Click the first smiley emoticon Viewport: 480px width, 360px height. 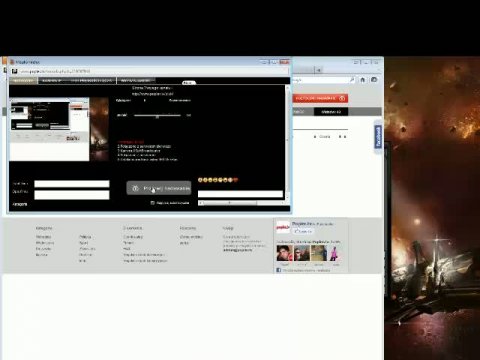click(200, 180)
